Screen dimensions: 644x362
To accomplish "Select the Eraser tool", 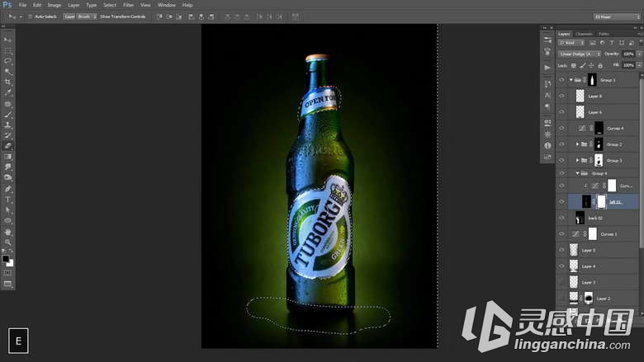I will (x=7, y=146).
